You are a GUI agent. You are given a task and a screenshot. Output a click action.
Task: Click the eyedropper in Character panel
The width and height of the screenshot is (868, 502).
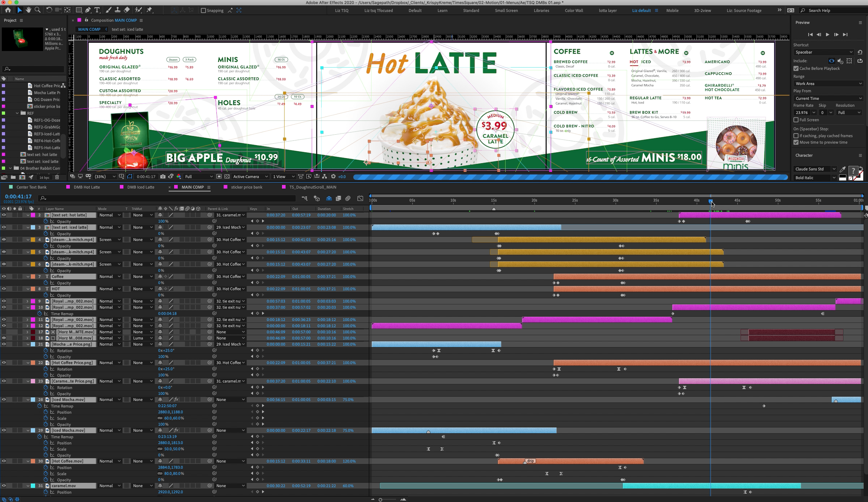tap(843, 169)
